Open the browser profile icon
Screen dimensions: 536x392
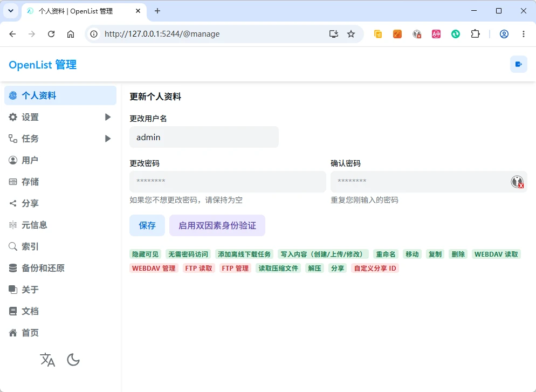coord(504,34)
